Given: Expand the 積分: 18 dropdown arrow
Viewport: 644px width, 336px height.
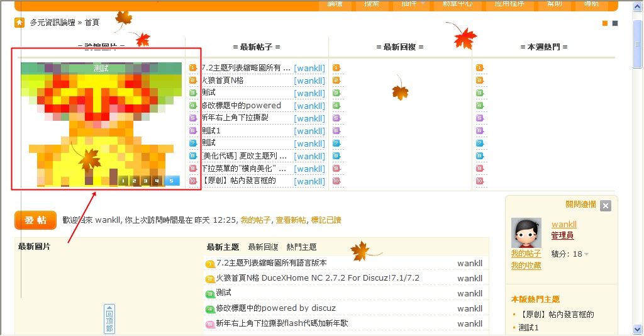Looking at the screenshot, I should tap(586, 254).
